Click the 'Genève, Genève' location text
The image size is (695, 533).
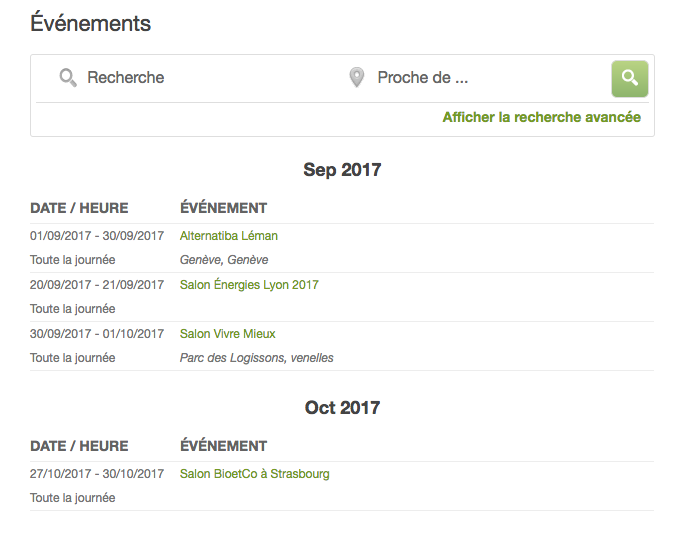(224, 260)
